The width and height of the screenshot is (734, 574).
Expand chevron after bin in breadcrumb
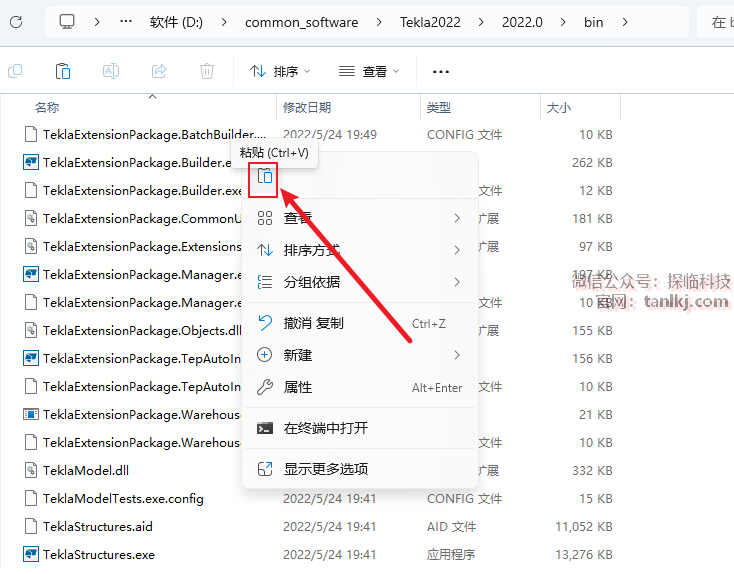[x=625, y=22]
